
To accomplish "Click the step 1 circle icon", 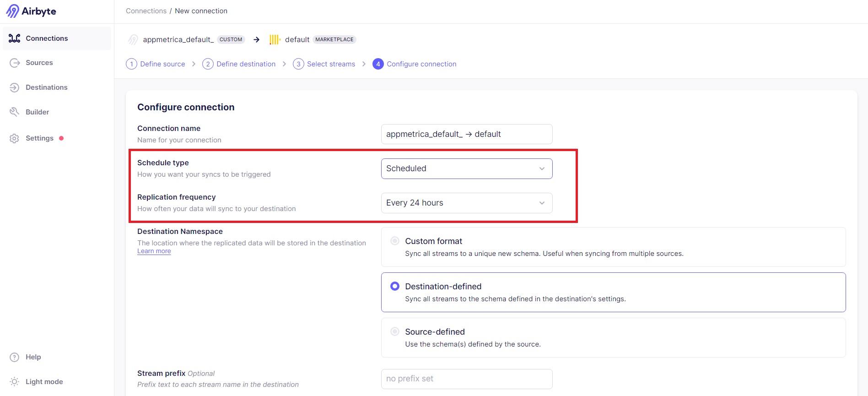I will (x=131, y=64).
